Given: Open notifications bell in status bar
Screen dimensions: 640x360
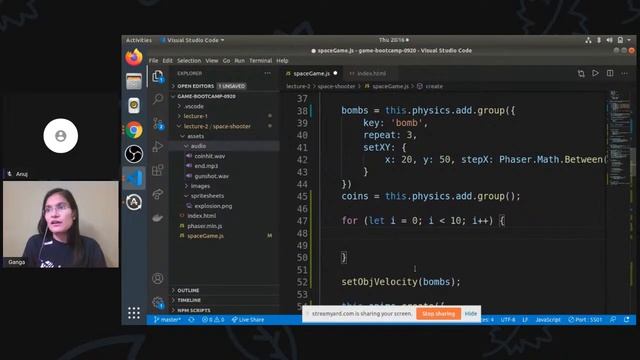Looking at the screenshot, I should (627, 320).
